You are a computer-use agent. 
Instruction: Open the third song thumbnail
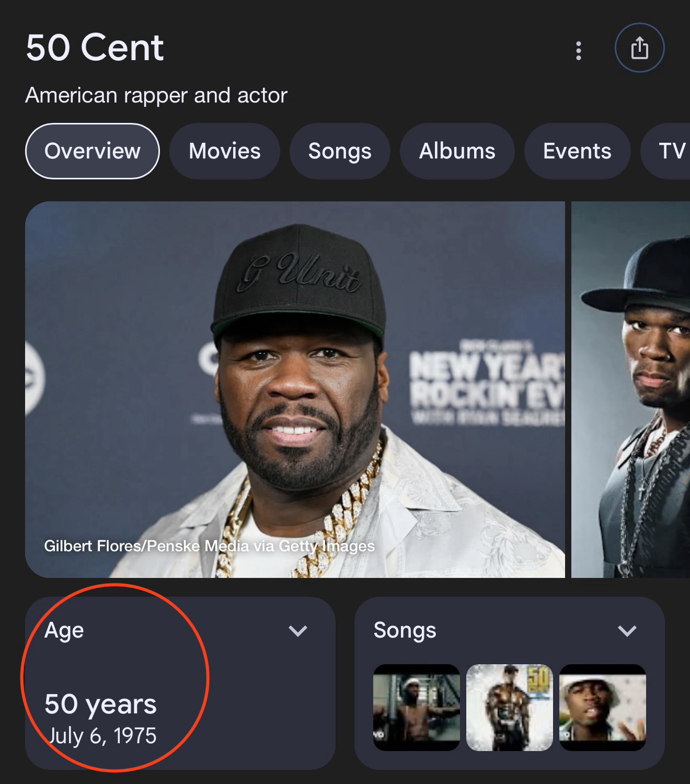coord(603,707)
